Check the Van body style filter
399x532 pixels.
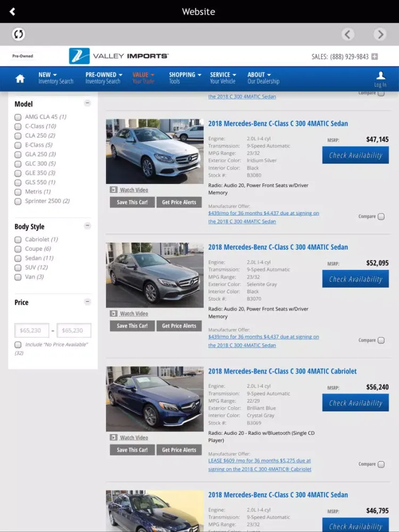coord(18,277)
